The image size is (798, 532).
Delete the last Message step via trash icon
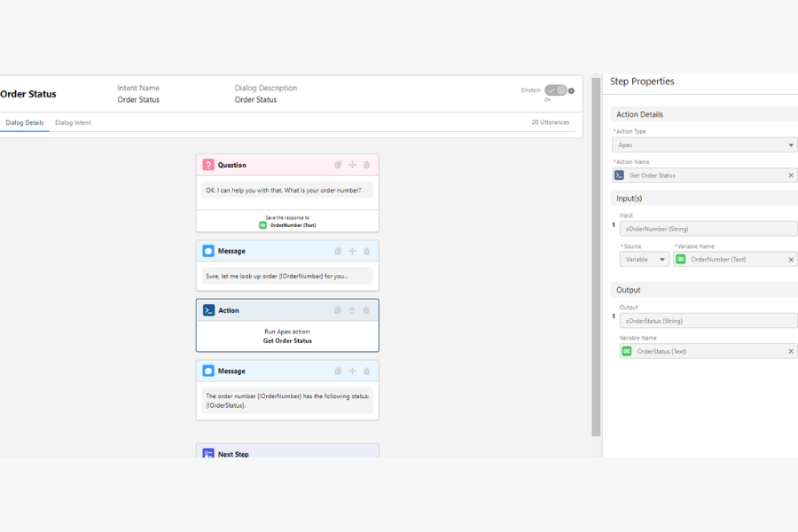coord(366,371)
